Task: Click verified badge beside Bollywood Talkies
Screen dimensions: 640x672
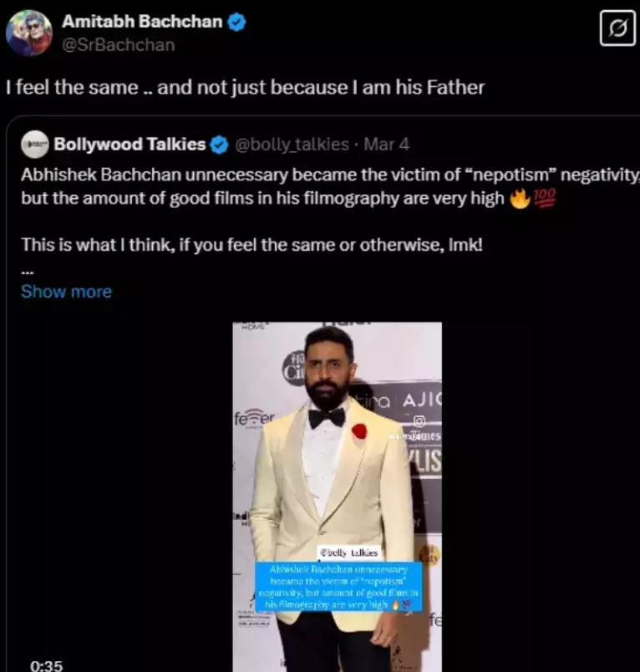Action: (219, 145)
